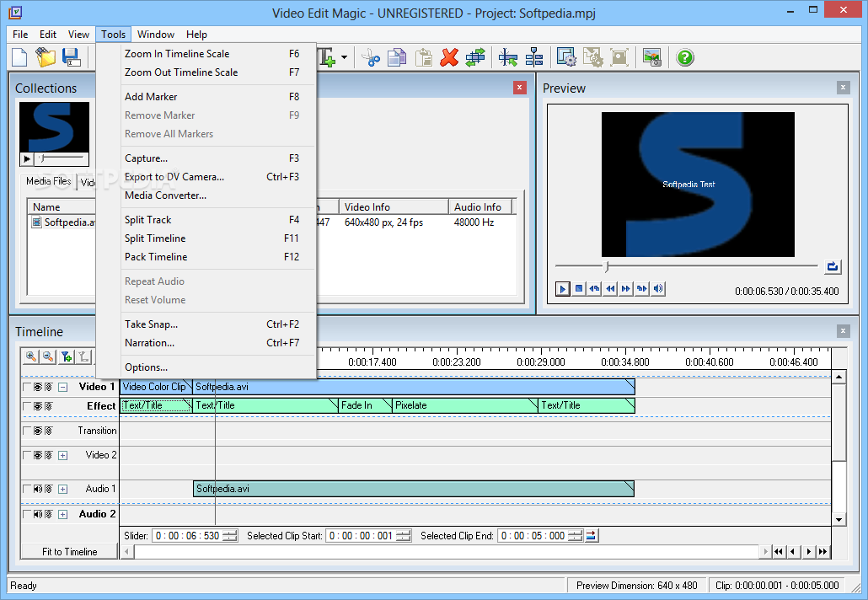The image size is (868, 600).
Task: Choose Add Marker menu entry
Action: [212, 97]
